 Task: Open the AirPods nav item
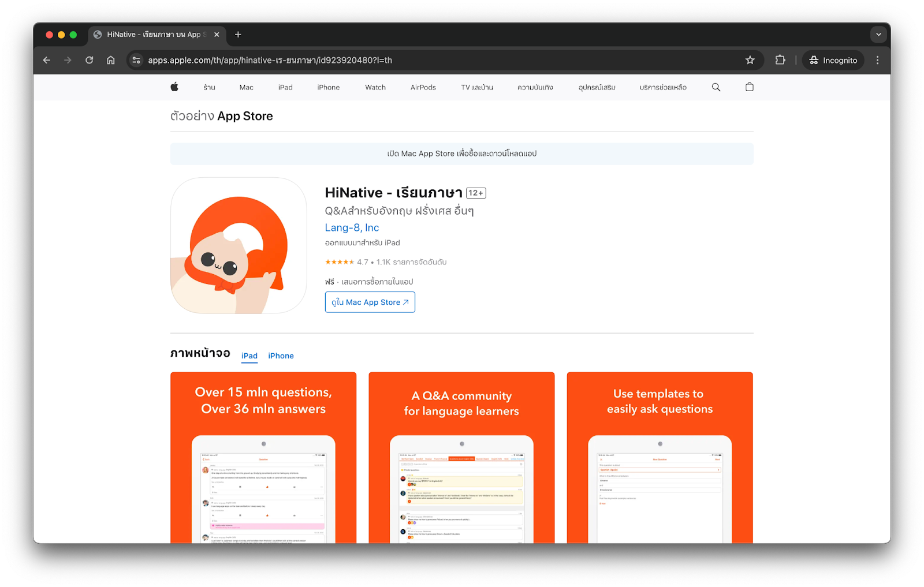click(423, 88)
